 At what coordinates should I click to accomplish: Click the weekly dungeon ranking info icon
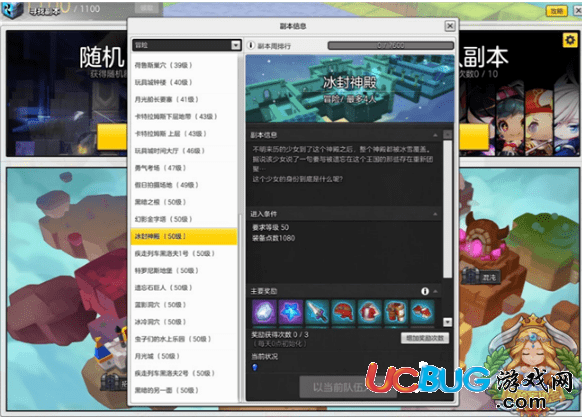click(x=251, y=45)
